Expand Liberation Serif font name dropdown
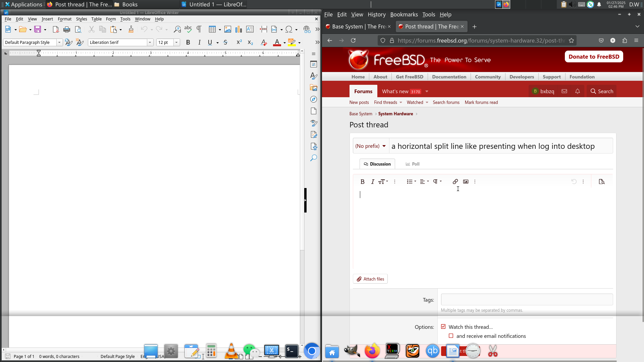 click(150, 43)
